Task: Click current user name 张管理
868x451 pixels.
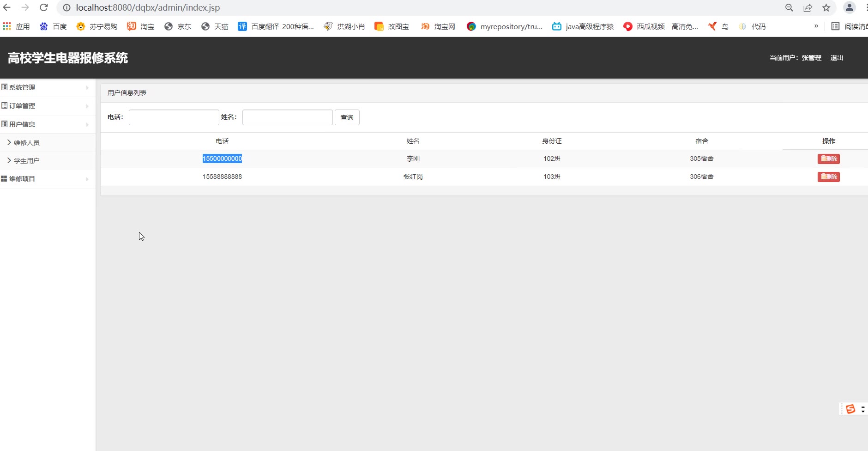Action: [811, 58]
